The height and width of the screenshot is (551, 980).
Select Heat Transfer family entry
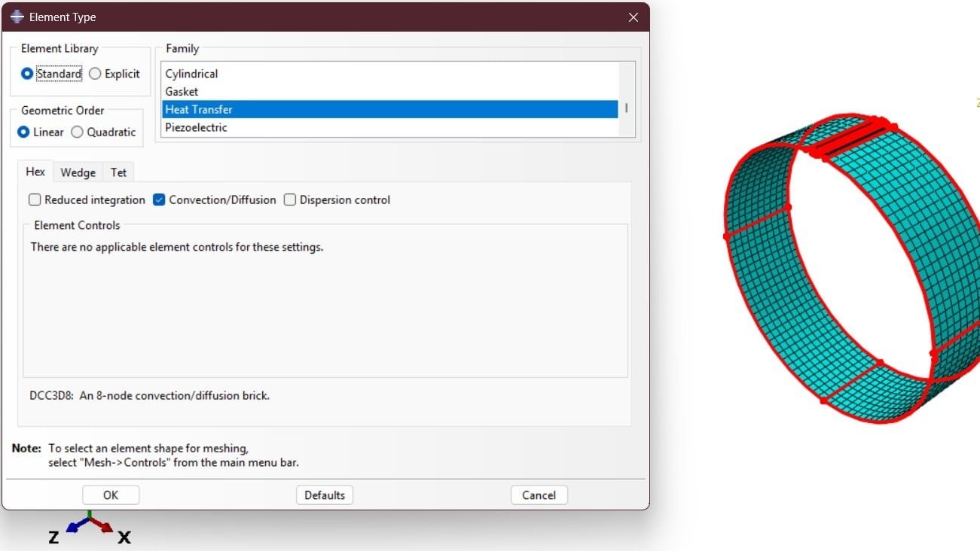(199, 110)
